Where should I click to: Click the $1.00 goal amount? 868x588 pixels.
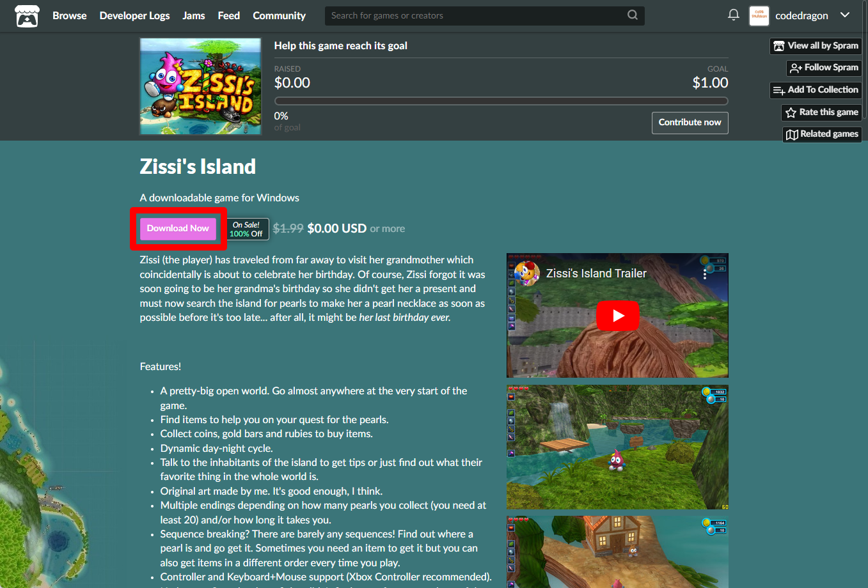coord(710,82)
